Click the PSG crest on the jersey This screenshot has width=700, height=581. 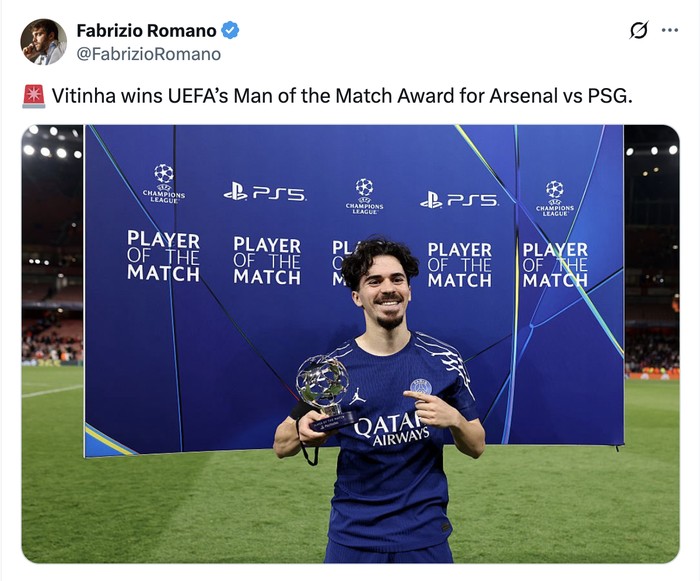pos(420,387)
